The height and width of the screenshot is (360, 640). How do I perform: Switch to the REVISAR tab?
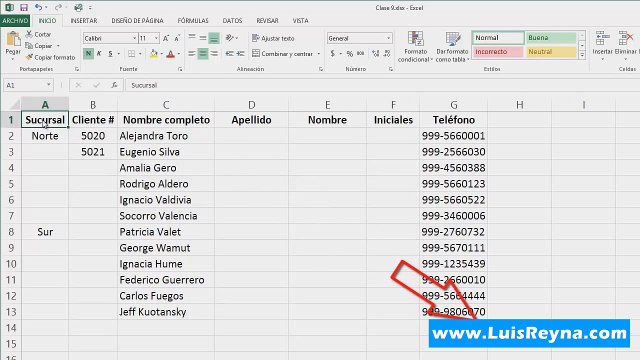tap(267, 20)
